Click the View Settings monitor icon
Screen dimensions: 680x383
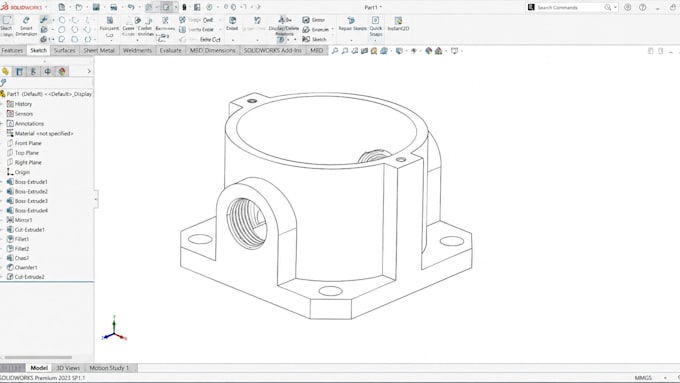coord(454,51)
